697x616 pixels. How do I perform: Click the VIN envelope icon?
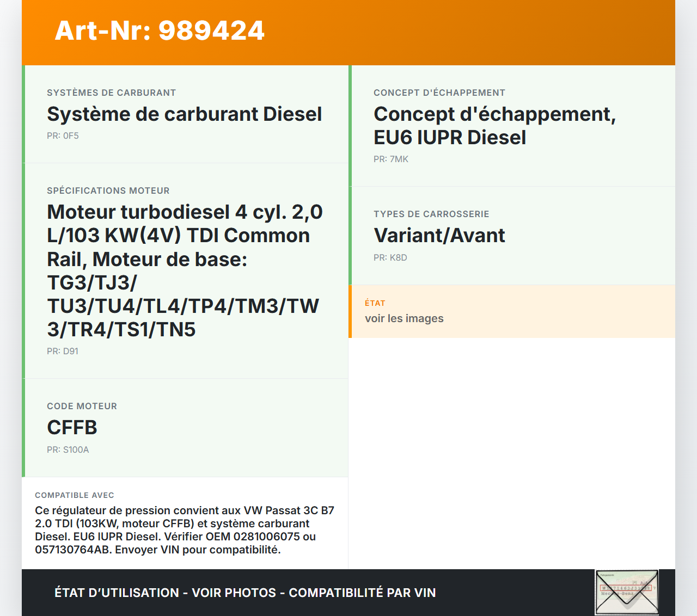pos(627,592)
